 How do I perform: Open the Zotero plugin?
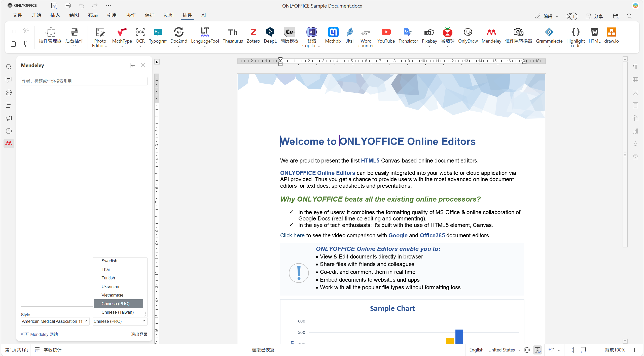pyautogui.click(x=253, y=35)
